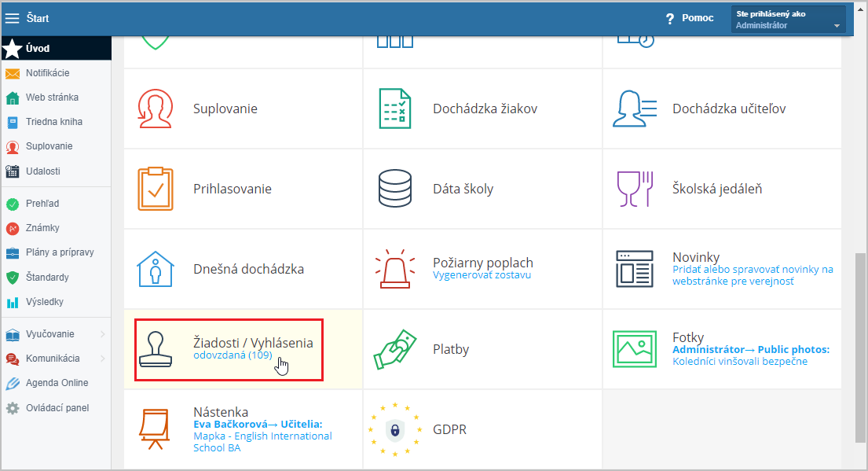Click the Udalosti calendar icon
The image size is (868, 471).
click(13, 171)
